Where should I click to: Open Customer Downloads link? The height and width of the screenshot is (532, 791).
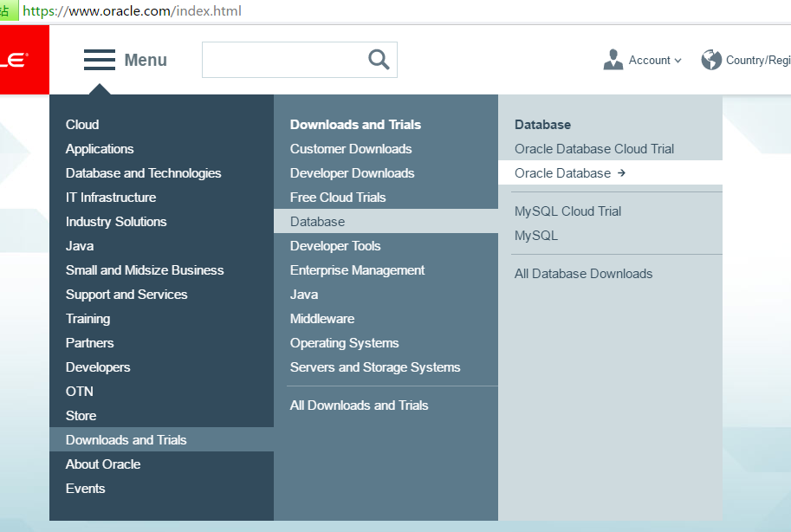[x=351, y=149]
